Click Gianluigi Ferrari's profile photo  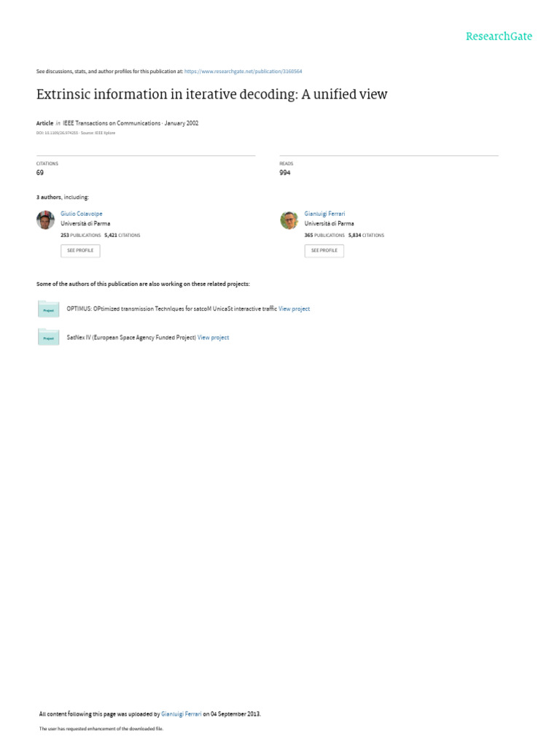pyautogui.click(x=289, y=220)
